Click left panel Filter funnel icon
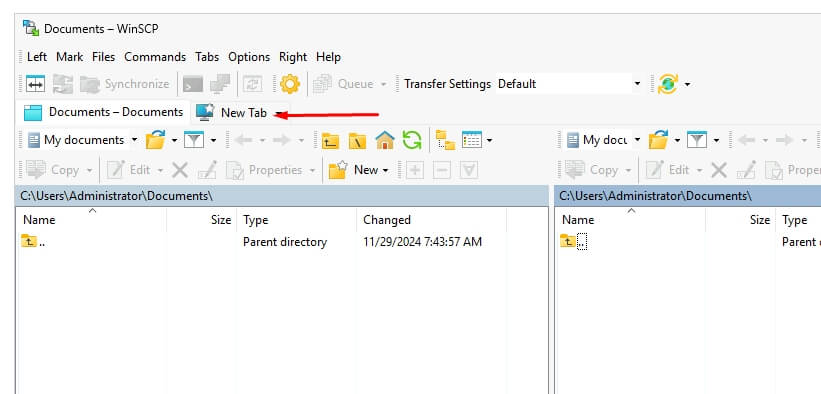Viewport: 821px width, 394px height. point(194,140)
